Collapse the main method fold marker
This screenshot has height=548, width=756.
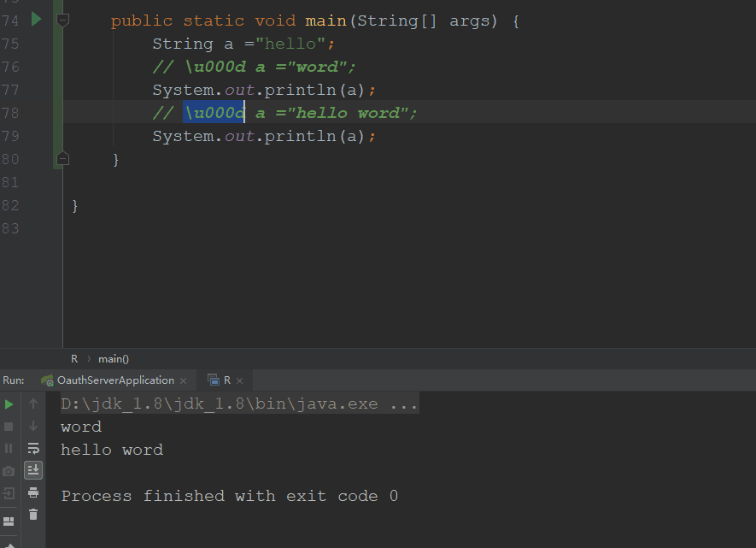62,19
